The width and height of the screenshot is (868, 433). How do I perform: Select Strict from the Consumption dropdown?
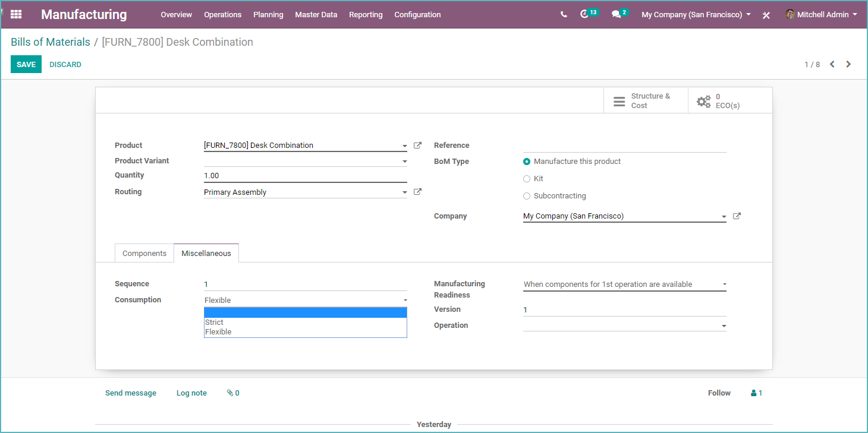(214, 322)
